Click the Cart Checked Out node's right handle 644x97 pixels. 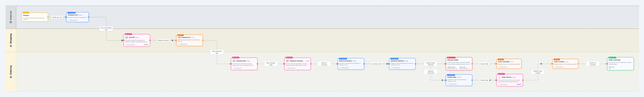point(202,40)
